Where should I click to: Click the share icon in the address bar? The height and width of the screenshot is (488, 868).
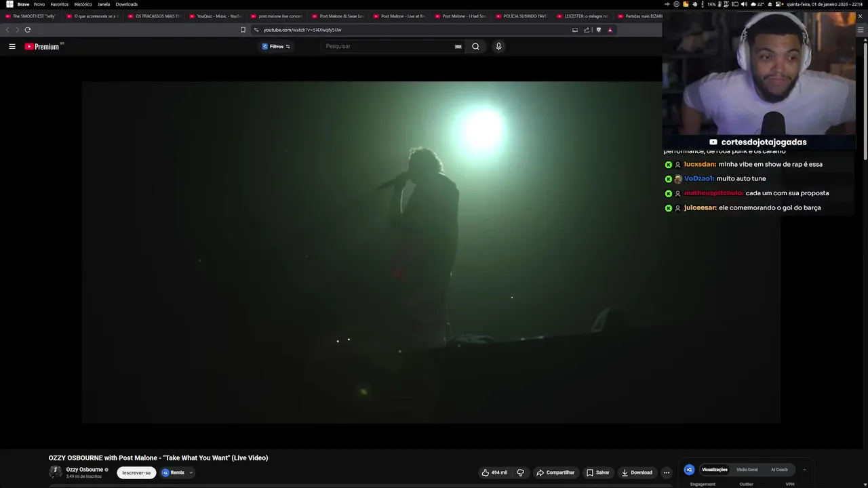[x=587, y=30]
